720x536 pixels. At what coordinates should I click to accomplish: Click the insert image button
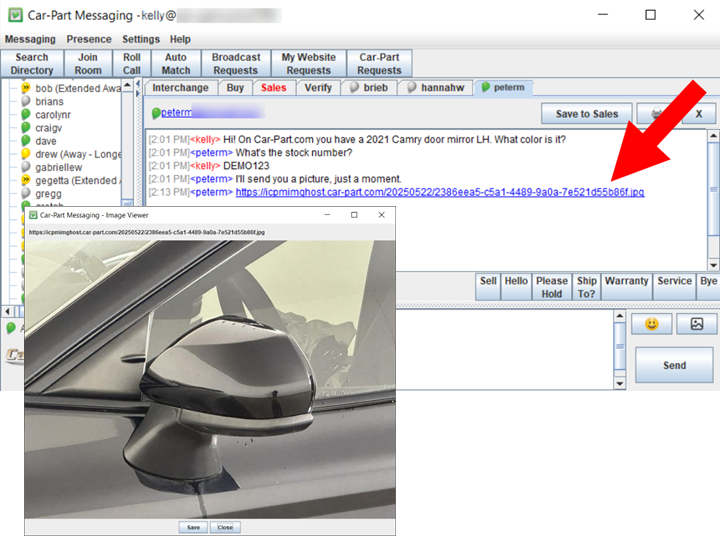[x=697, y=324]
